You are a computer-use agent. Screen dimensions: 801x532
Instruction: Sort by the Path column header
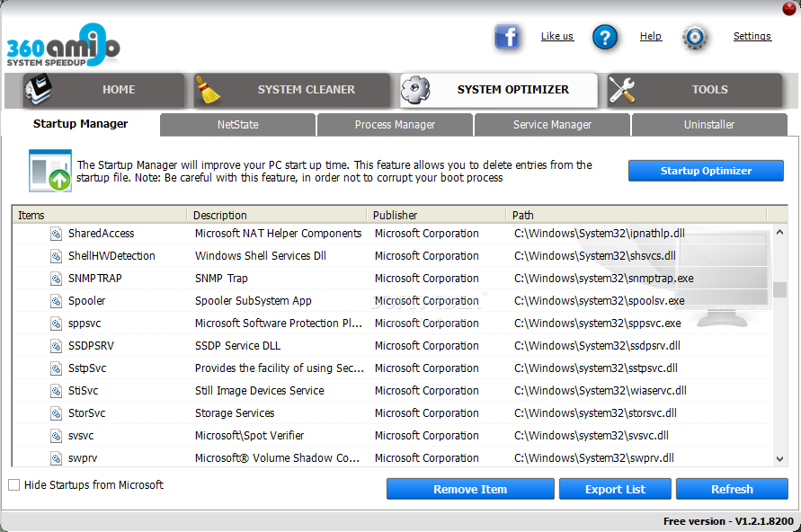click(636, 215)
